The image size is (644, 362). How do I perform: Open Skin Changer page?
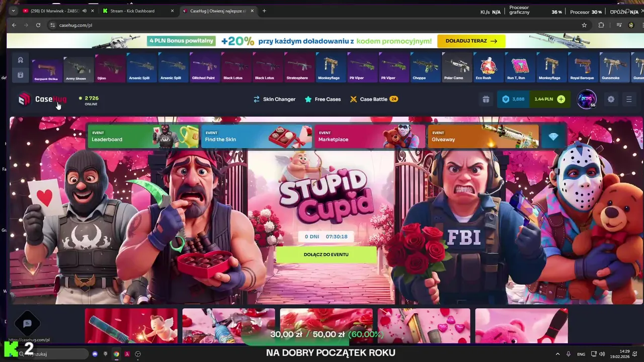274,99
